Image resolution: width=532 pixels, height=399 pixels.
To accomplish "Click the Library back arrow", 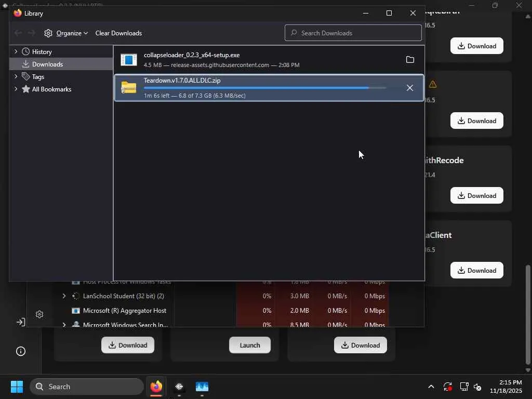I will coord(18,33).
